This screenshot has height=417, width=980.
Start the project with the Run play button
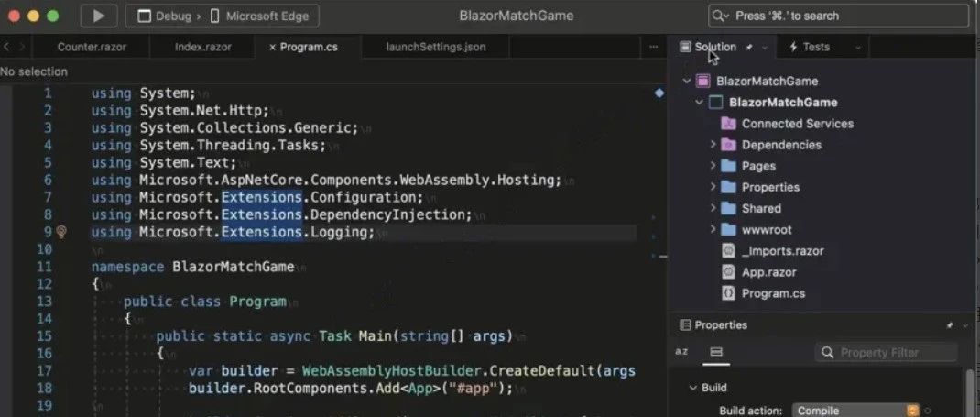click(99, 16)
